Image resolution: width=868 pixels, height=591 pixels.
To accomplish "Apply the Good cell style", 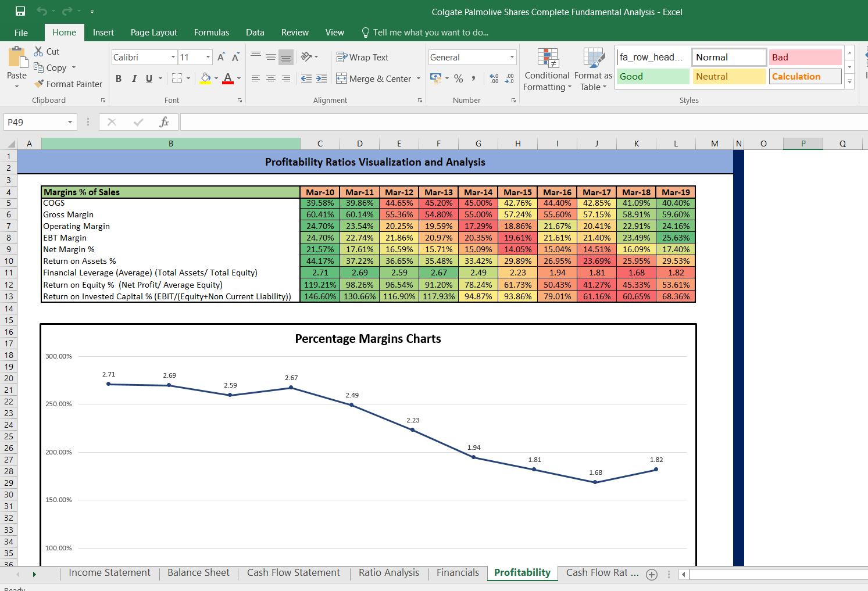I will [x=652, y=76].
